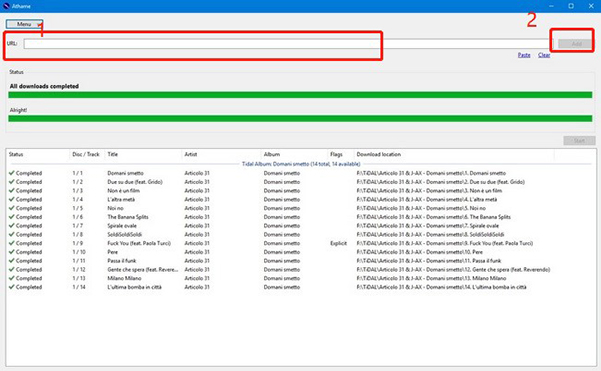The width and height of the screenshot is (601, 371).
Task: Select the title 'Fuck You (feat. Paola Turci)'
Action: click(x=139, y=243)
